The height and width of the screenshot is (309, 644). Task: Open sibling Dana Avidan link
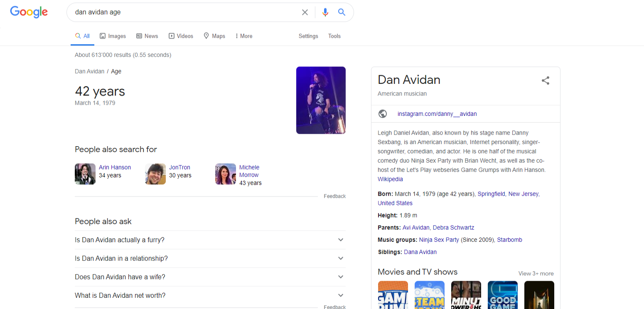(x=420, y=252)
